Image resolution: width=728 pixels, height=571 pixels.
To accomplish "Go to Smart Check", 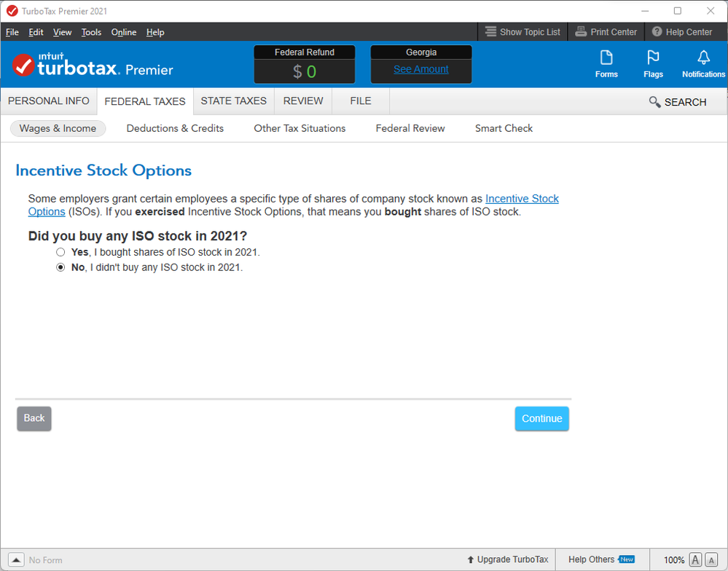I will tap(504, 128).
